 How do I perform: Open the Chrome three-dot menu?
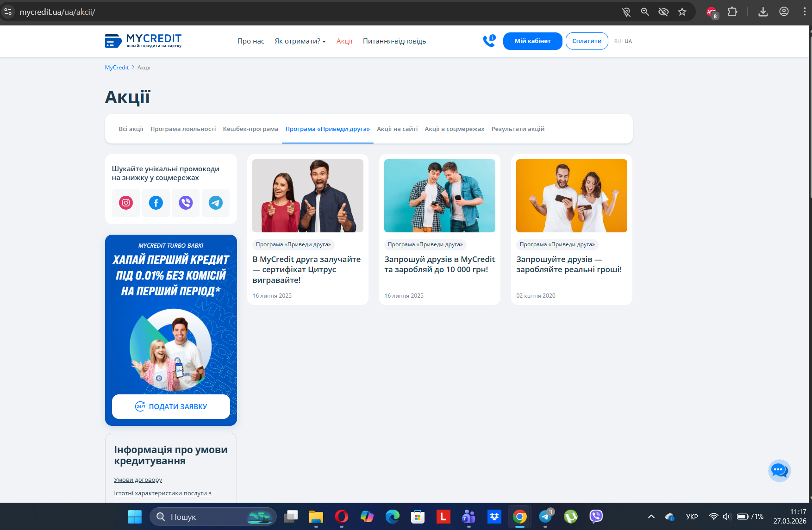coord(805,12)
